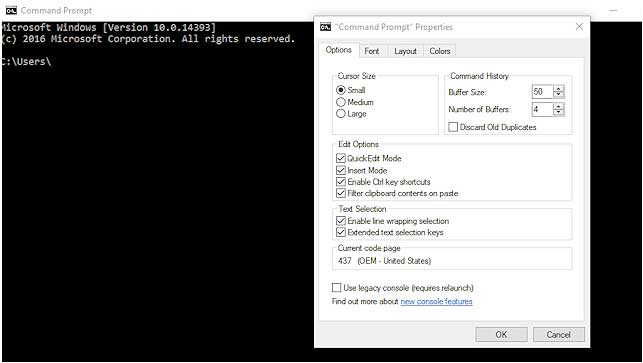Viewport: 643px width, 363px height.
Task: Click the OK button
Action: tap(502, 334)
